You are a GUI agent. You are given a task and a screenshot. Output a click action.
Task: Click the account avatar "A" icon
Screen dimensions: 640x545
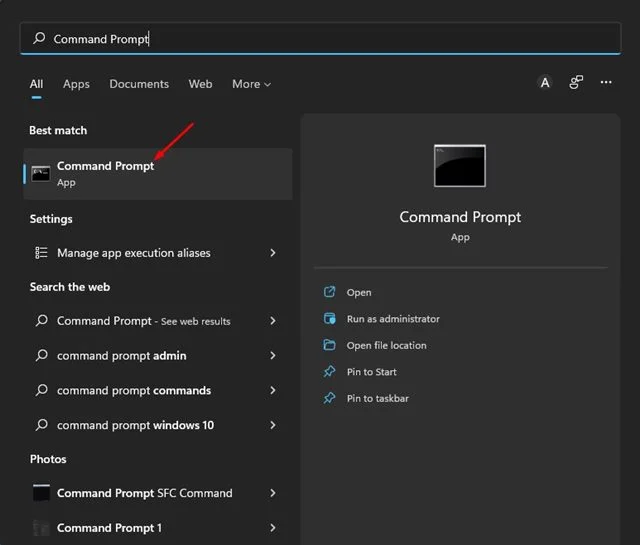coord(545,83)
